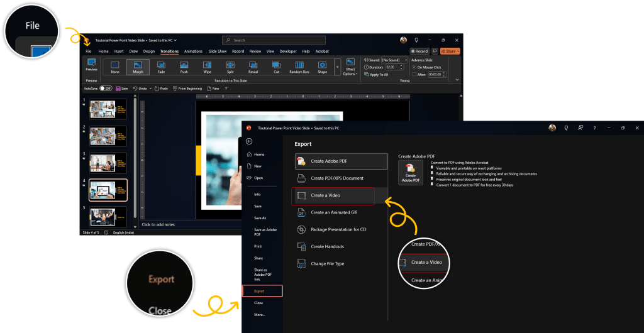Viewport: 644px width, 333px height.
Task: Click the Apply To All button
Action: coord(377,74)
